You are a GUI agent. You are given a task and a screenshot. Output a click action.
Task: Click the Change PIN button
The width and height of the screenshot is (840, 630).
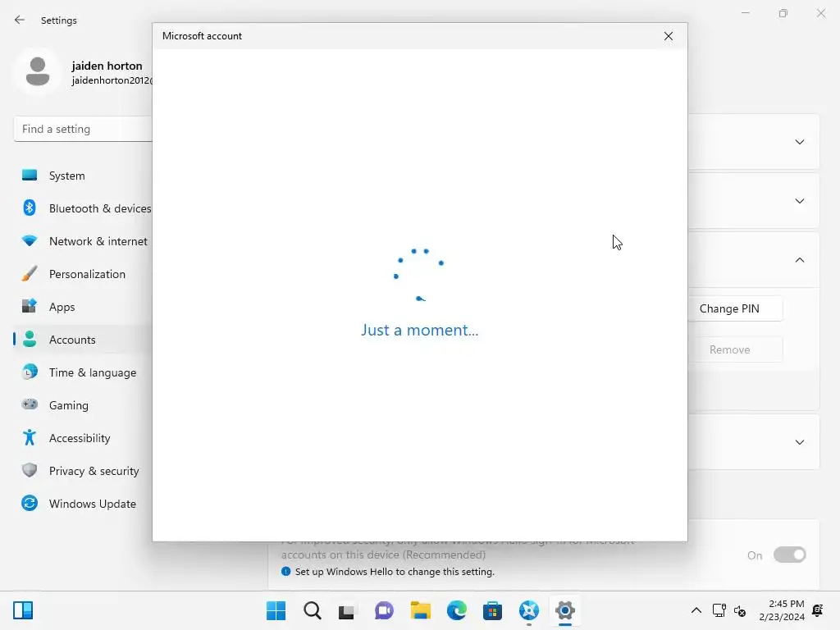point(735,308)
